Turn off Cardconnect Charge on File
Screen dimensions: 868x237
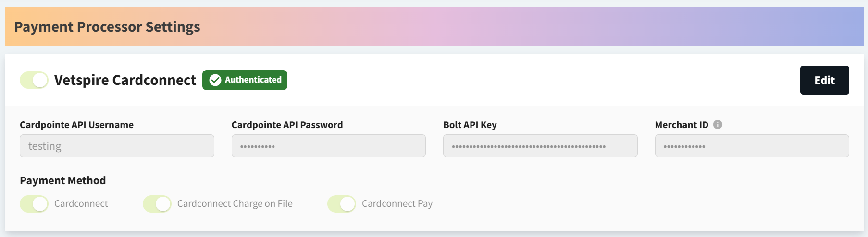[157, 204]
